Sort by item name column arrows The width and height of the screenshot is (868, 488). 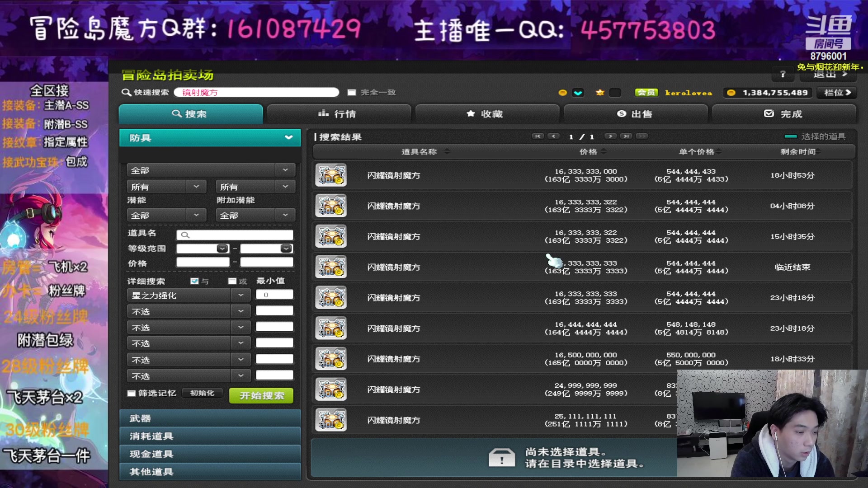pyautogui.click(x=447, y=151)
